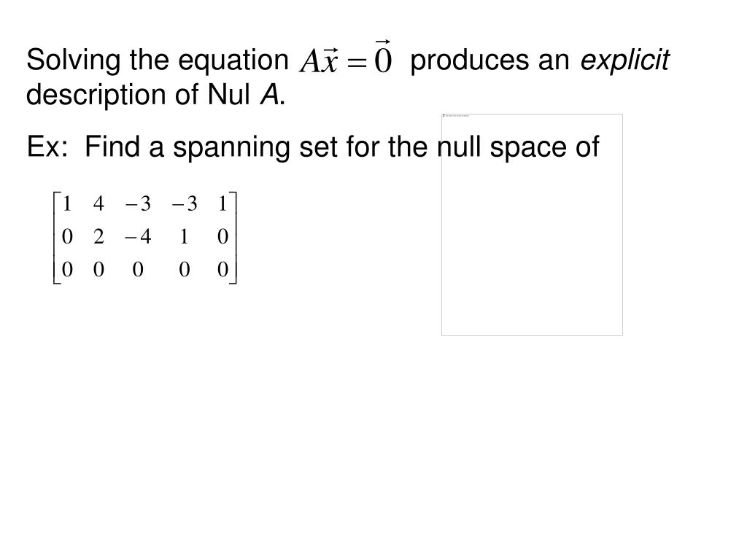This screenshot has width=747, height=560.
Task: Click the italic word "explicit"
Action: coord(624,61)
